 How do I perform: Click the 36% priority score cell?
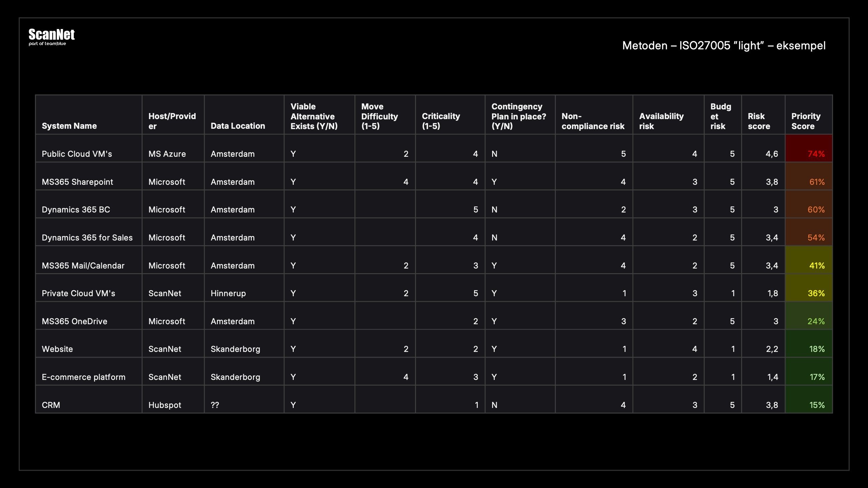[x=809, y=288]
